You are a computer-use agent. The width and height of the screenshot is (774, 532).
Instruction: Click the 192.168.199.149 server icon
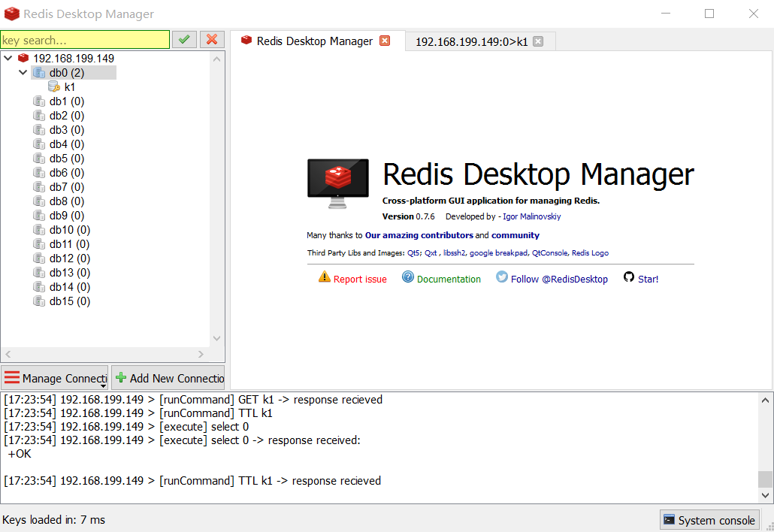click(x=23, y=58)
